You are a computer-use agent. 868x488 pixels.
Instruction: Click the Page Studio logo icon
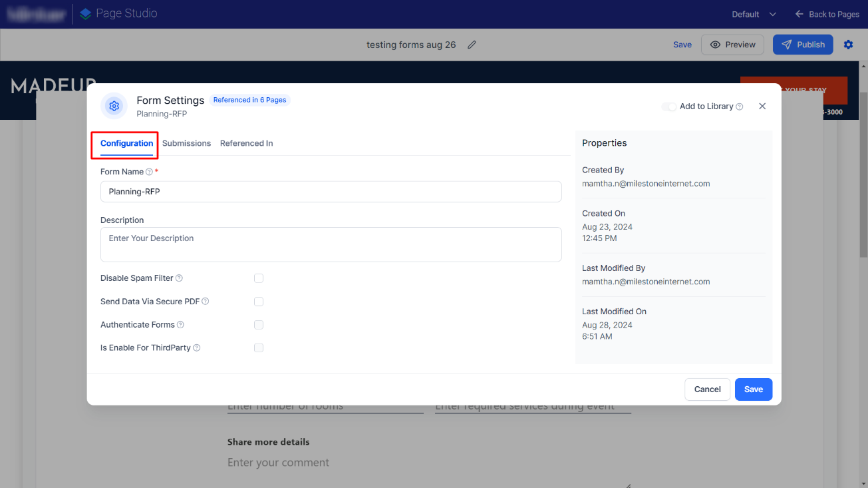[85, 13]
